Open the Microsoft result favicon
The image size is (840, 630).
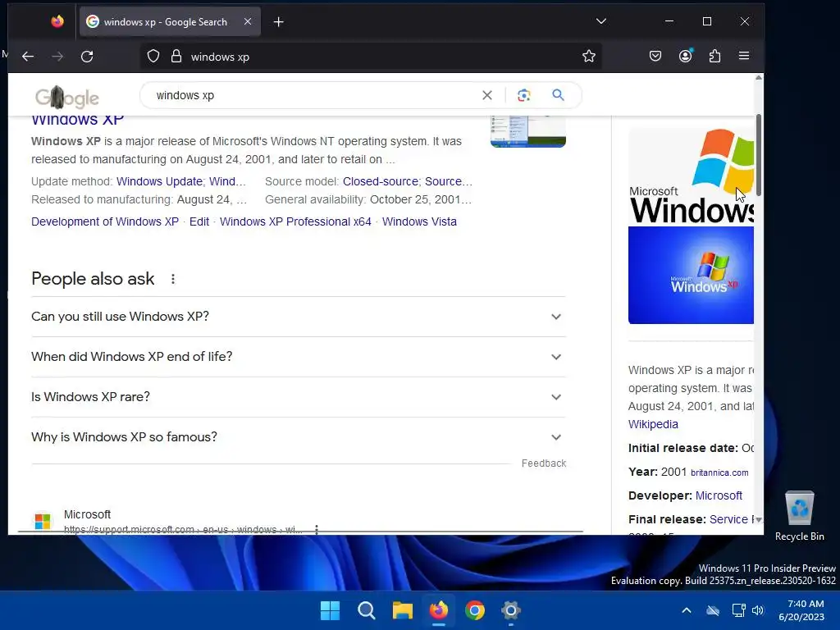[43, 521]
